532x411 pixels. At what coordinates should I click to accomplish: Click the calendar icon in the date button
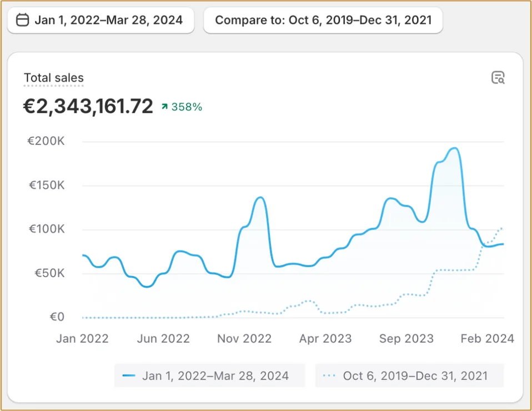[22, 19]
